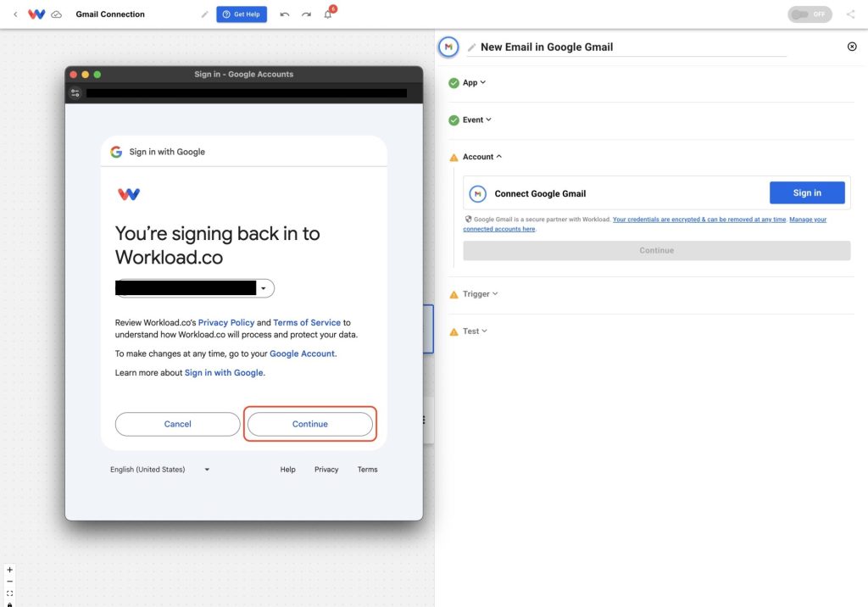Edit workflow name with pencil icon
Screen dimensions: 868x607
[205, 14]
